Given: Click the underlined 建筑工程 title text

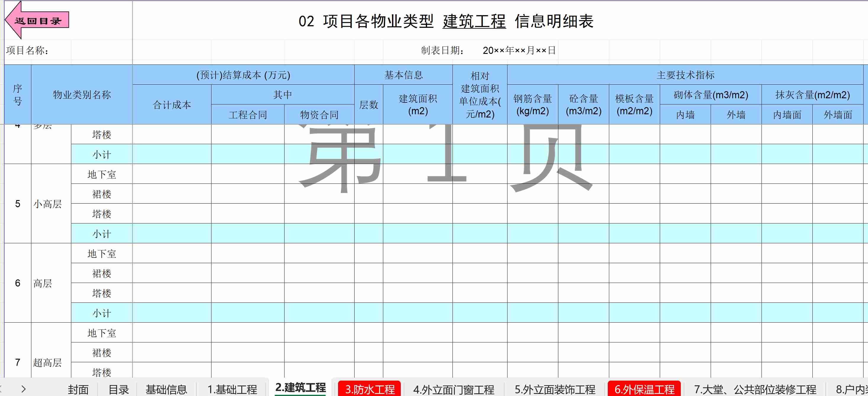Looking at the screenshot, I should pos(474,21).
